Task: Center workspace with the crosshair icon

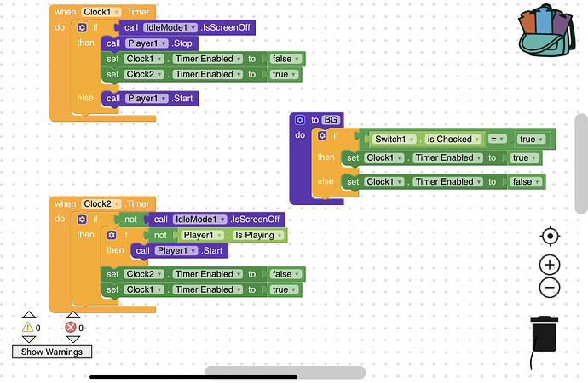Action: point(550,237)
